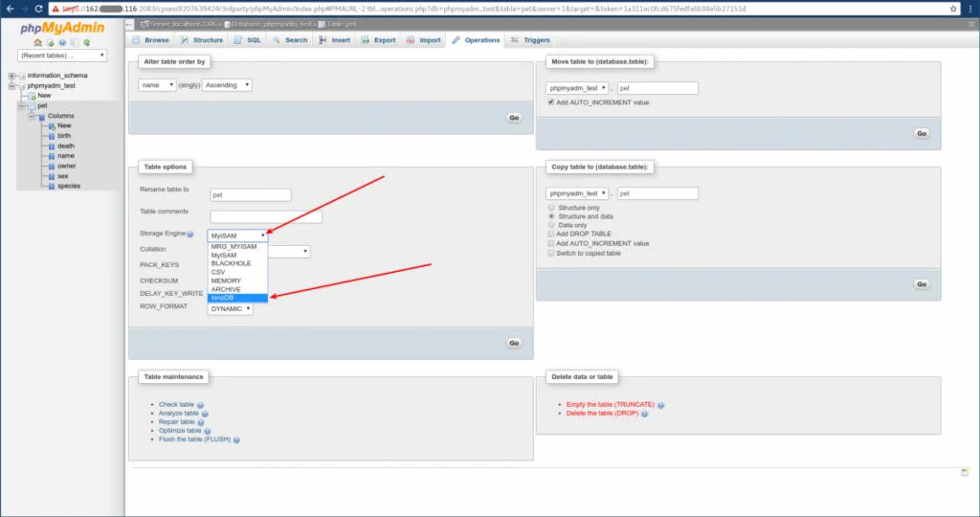Click help icon beside DROP link

644,414
